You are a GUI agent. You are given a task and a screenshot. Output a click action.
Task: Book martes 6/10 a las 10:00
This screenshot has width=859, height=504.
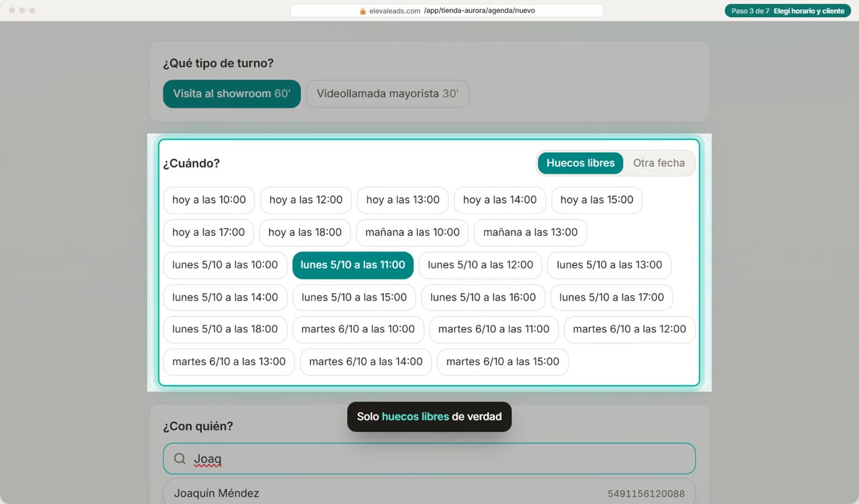pyautogui.click(x=358, y=329)
